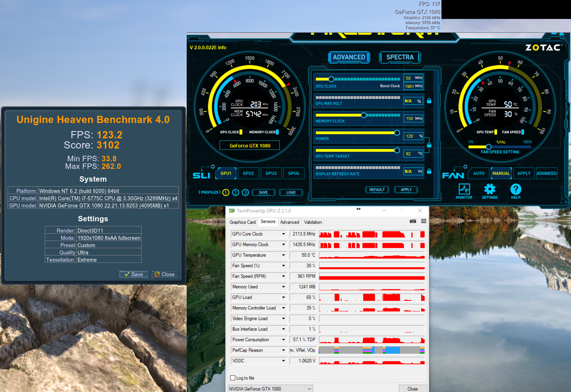
Task: Click LOAD next to the profiles
Action: click(x=291, y=193)
